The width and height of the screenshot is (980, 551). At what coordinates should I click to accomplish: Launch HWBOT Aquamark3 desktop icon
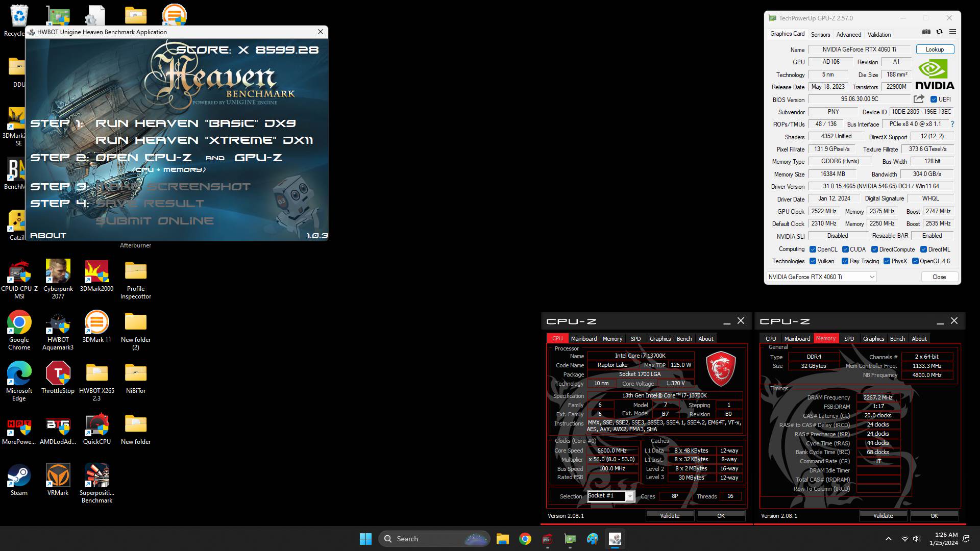[58, 330]
